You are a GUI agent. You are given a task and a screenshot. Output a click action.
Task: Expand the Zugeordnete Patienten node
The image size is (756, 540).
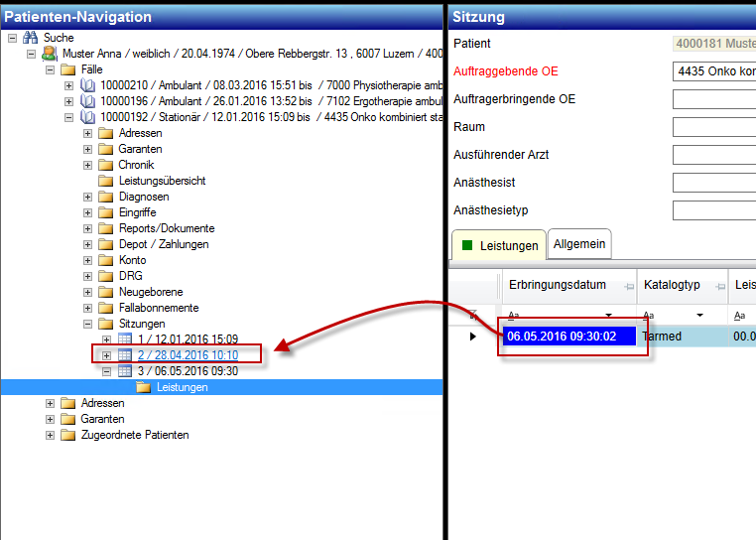[x=51, y=436]
